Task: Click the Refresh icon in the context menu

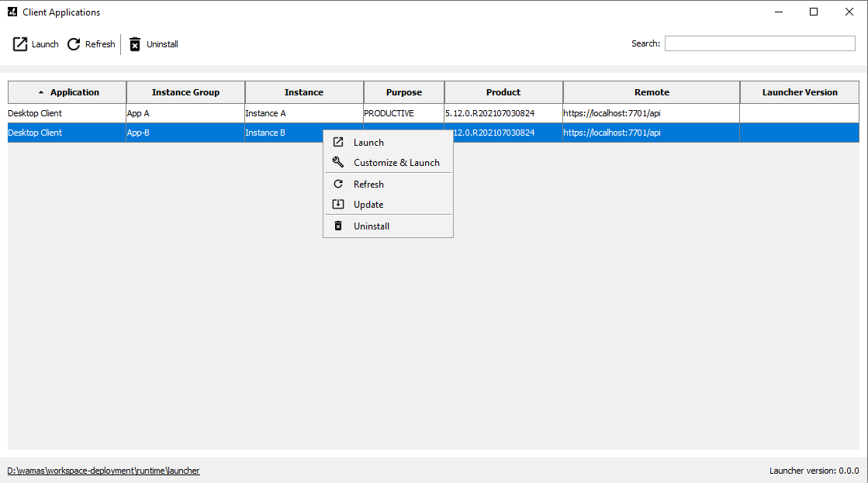Action: point(338,184)
